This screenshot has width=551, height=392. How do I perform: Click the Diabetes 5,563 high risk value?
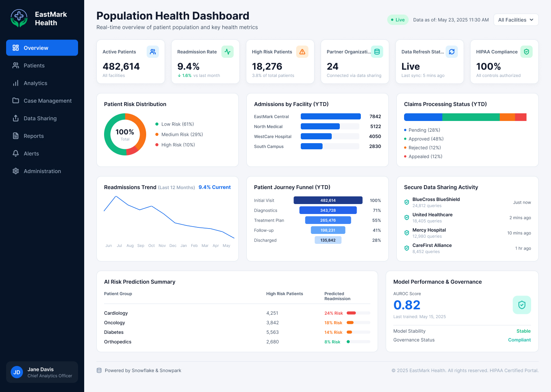[272, 332]
